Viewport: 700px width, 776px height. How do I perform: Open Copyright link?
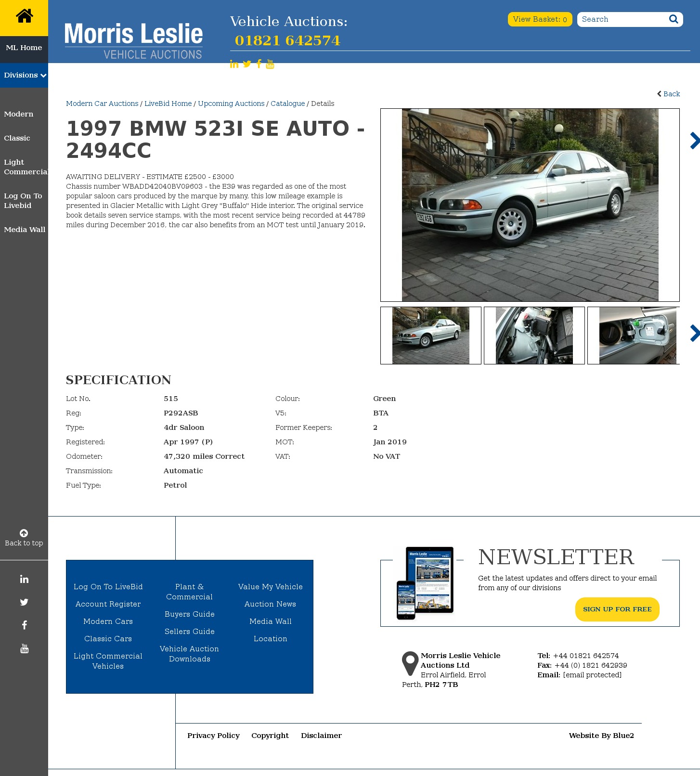click(x=270, y=736)
